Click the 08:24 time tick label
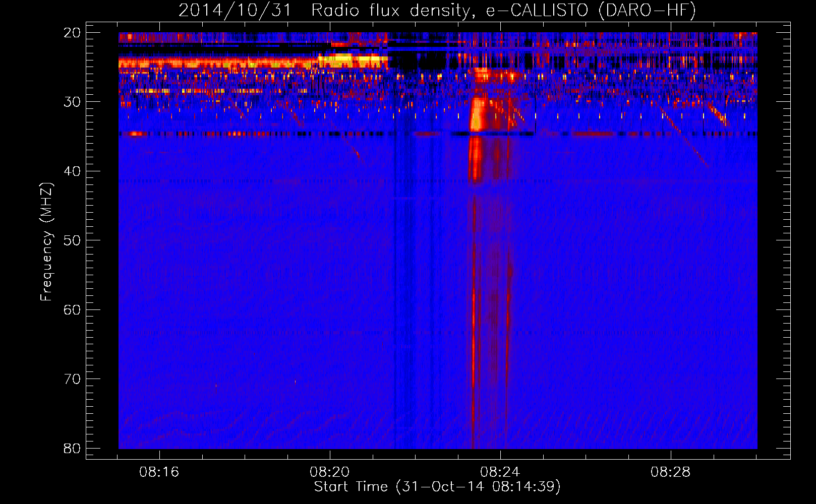 (500, 472)
